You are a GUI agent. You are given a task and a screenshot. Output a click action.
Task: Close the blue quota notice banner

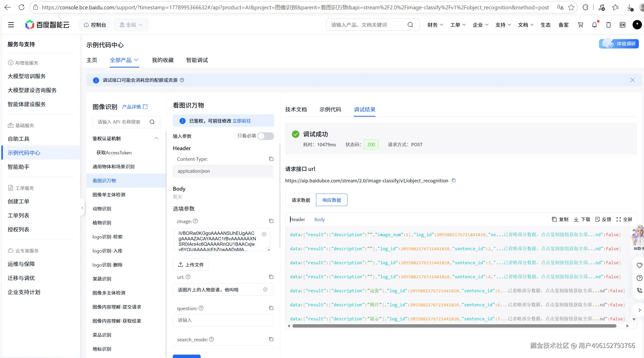coord(633,80)
